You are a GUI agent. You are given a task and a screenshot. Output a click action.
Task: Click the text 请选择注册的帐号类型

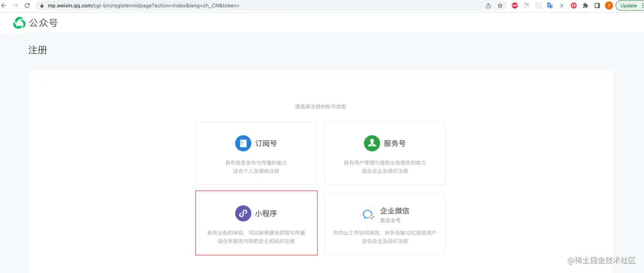[x=320, y=106]
